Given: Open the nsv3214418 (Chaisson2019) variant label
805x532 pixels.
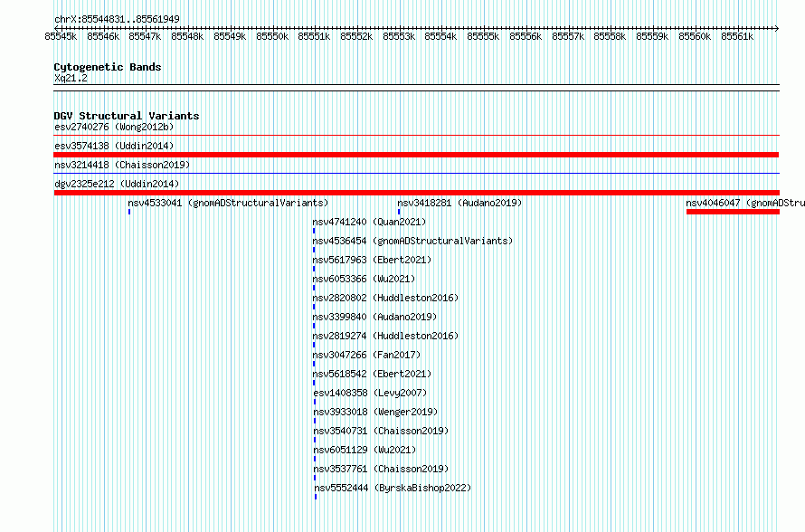Looking at the screenshot, I should point(122,165).
